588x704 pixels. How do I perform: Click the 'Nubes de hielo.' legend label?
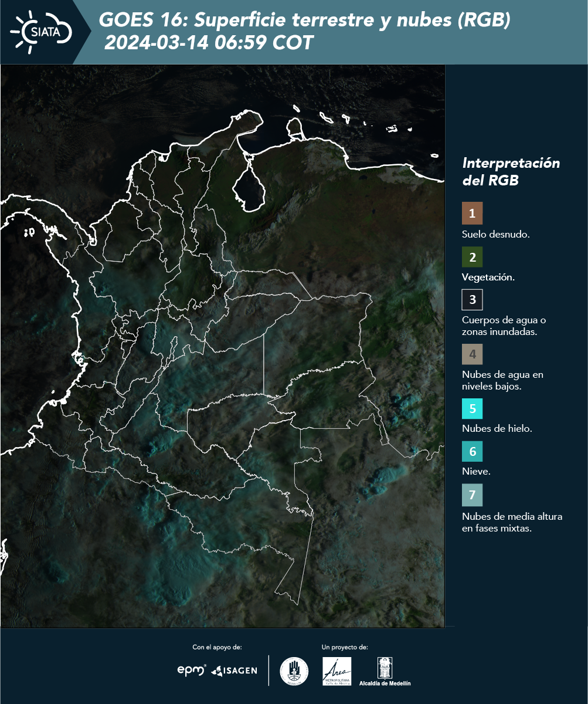coord(497,429)
